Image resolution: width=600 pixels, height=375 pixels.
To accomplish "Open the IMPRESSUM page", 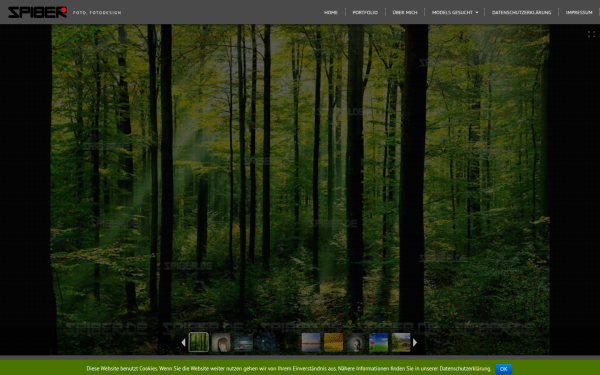I will 579,12.
